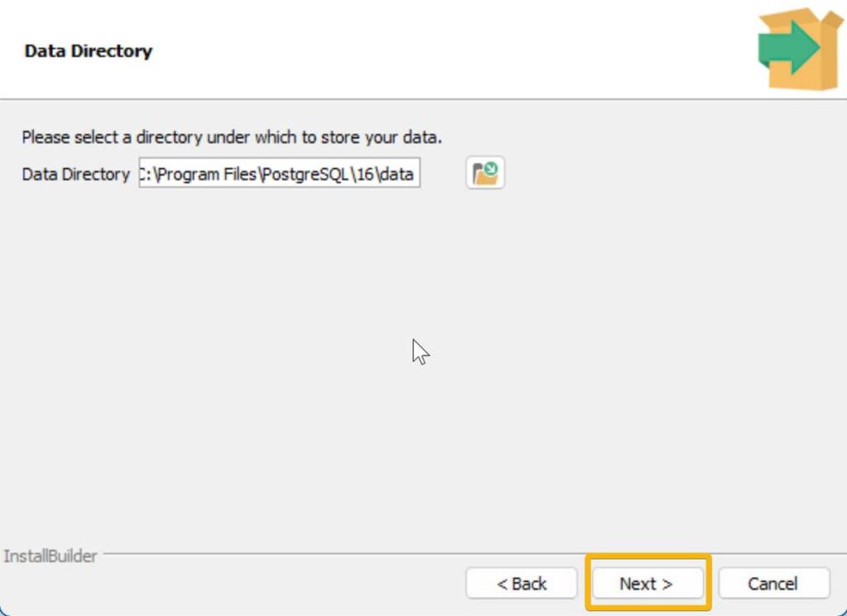Click the installer box logo

click(x=801, y=49)
